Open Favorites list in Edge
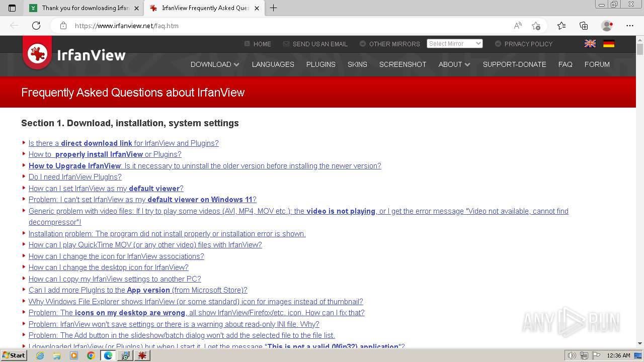This screenshot has height=362, width=644. [561, 26]
